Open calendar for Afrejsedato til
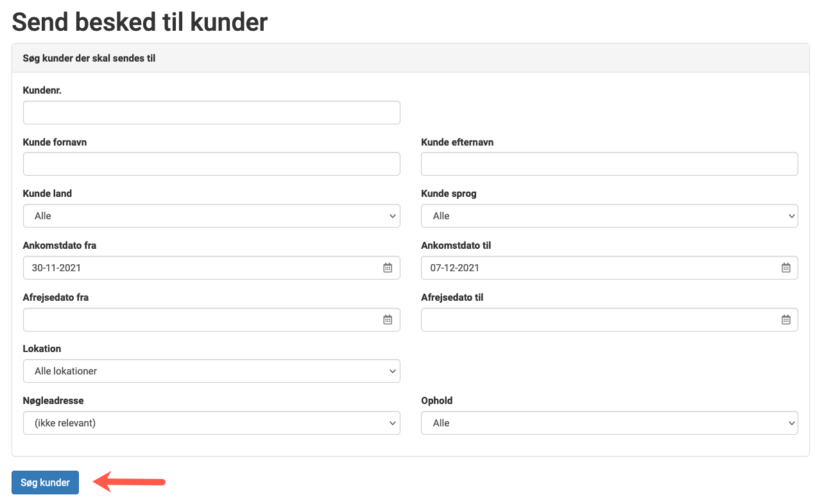 pos(786,319)
